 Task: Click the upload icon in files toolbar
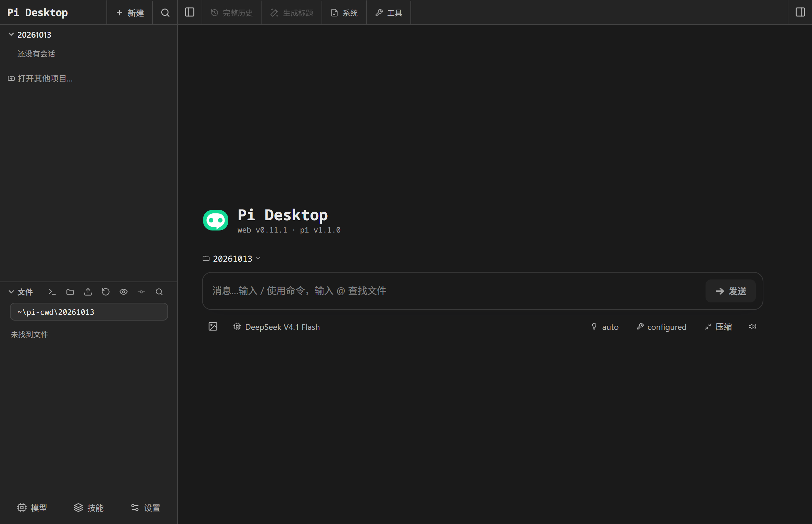[88, 292]
